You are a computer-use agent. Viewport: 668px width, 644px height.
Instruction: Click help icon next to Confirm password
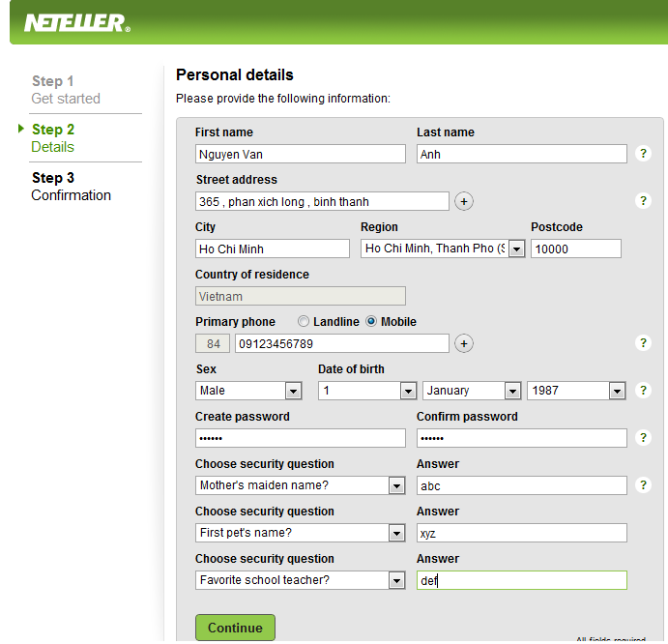pyautogui.click(x=643, y=438)
